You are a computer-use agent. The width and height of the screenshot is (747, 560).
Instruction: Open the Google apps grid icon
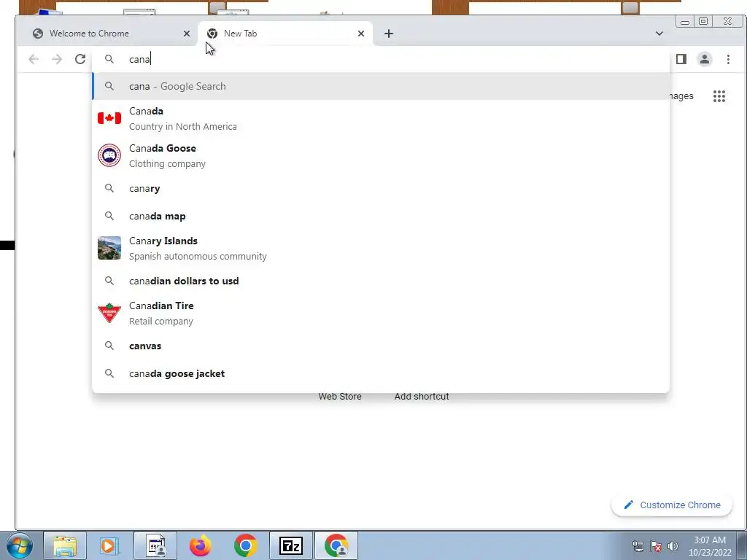719,96
